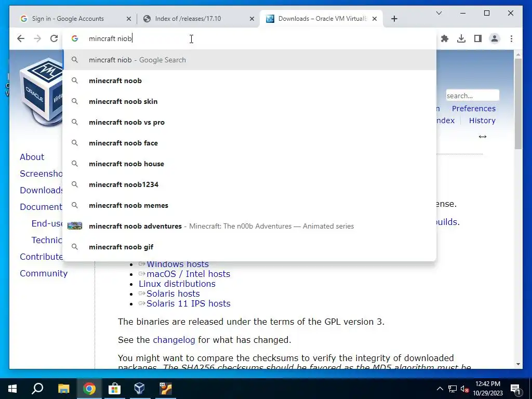Click the VirtualBox site search field
The width and height of the screenshot is (532, 399).
(472, 96)
